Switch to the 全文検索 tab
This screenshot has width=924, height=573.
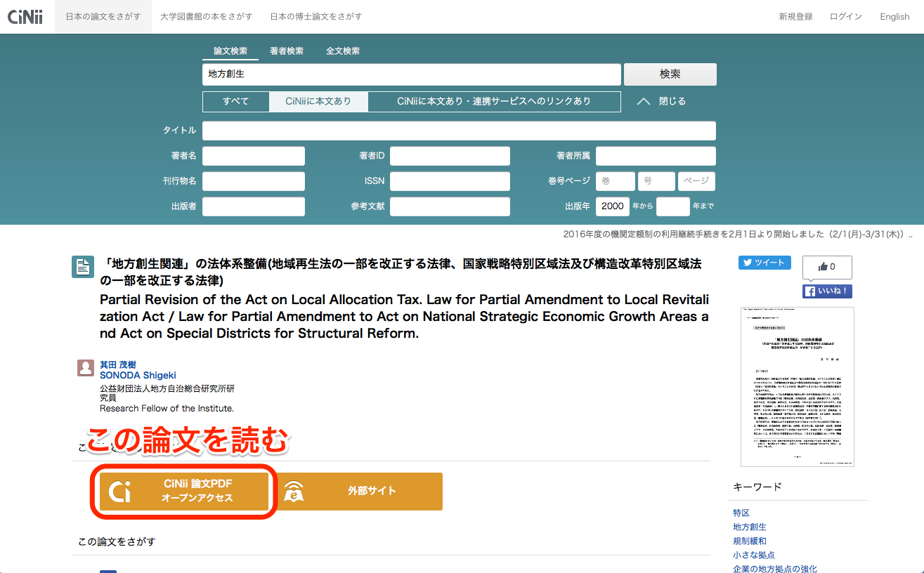click(343, 51)
